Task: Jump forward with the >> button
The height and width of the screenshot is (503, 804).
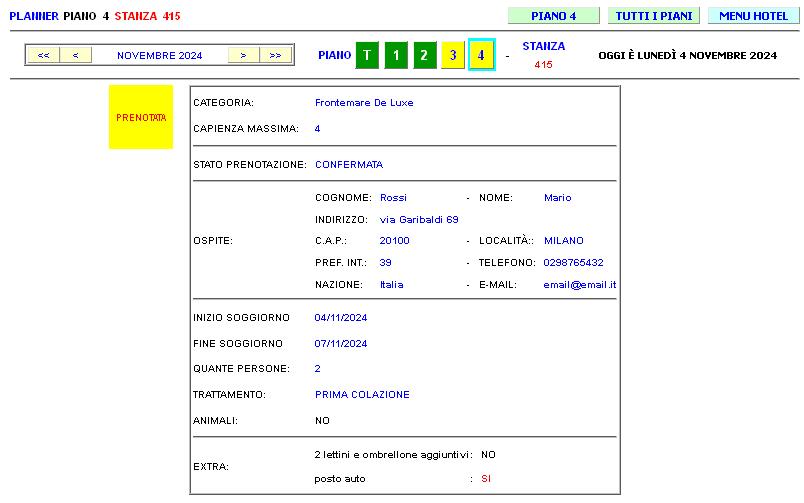Action: click(275, 55)
